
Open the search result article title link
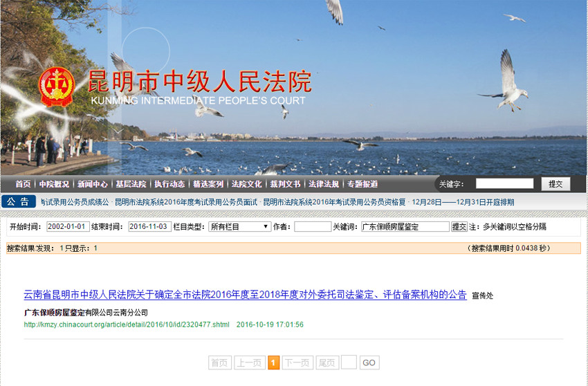(245, 294)
